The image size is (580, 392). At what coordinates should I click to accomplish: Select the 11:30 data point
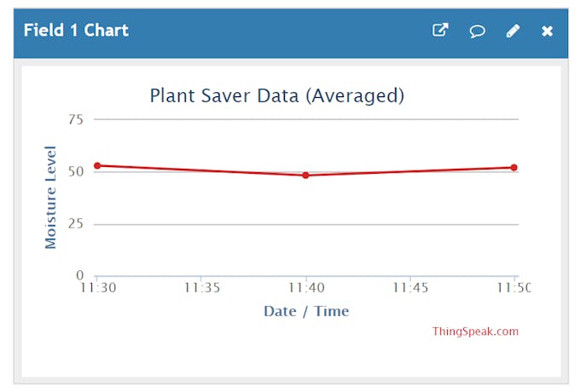pyautogui.click(x=97, y=165)
